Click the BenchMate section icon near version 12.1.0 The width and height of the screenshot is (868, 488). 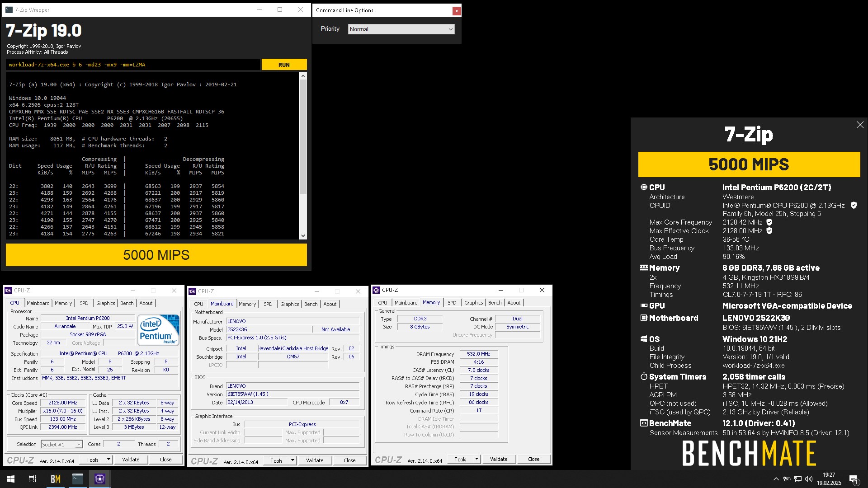[644, 423]
